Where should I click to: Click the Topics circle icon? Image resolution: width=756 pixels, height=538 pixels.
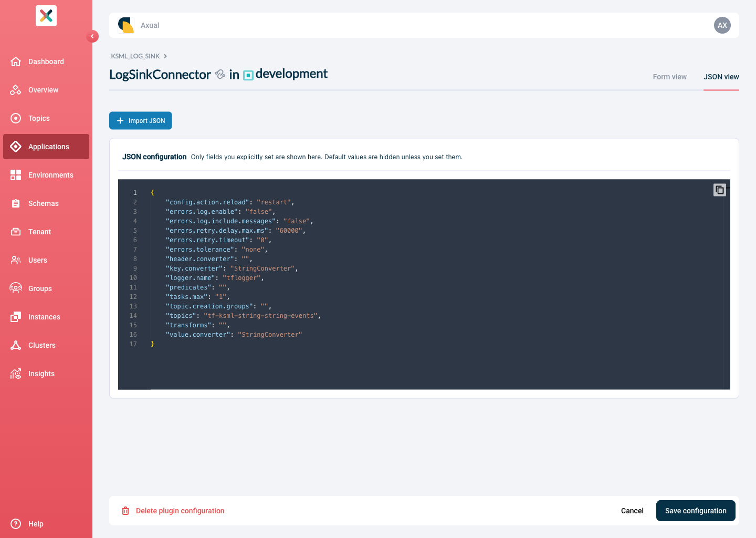click(x=16, y=118)
